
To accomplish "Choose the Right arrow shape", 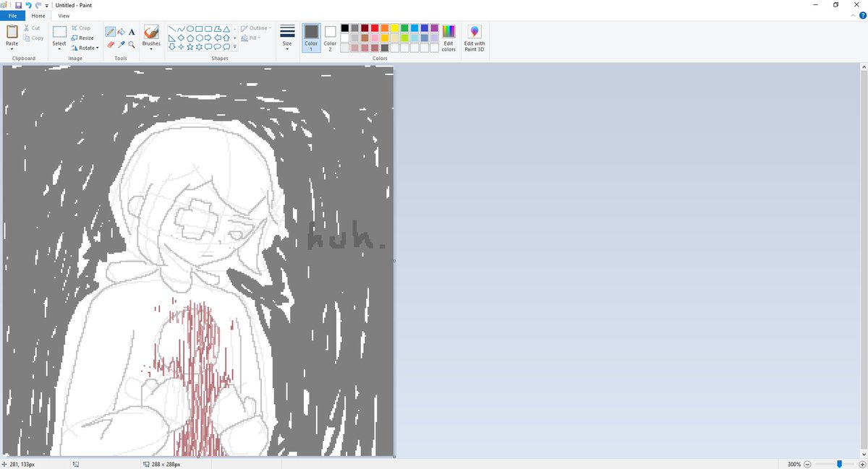I will [208, 38].
